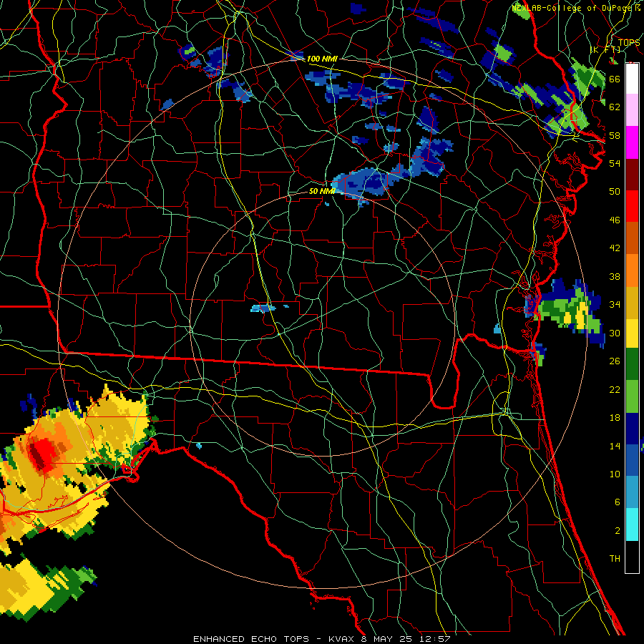Viewport: 644px width, 644px height.
Task: Click the 100 NMI range ring label
Action: pyautogui.click(x=322, y=59)
